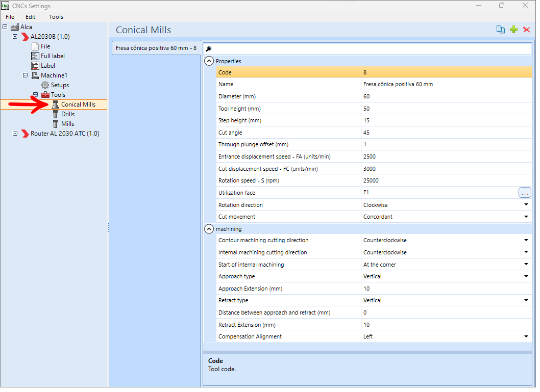
Task: Collapse the Properties section
Action: 210,62
